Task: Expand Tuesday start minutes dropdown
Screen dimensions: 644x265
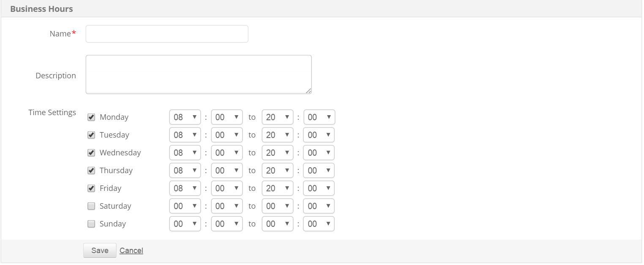Action: tap(226, 135)
